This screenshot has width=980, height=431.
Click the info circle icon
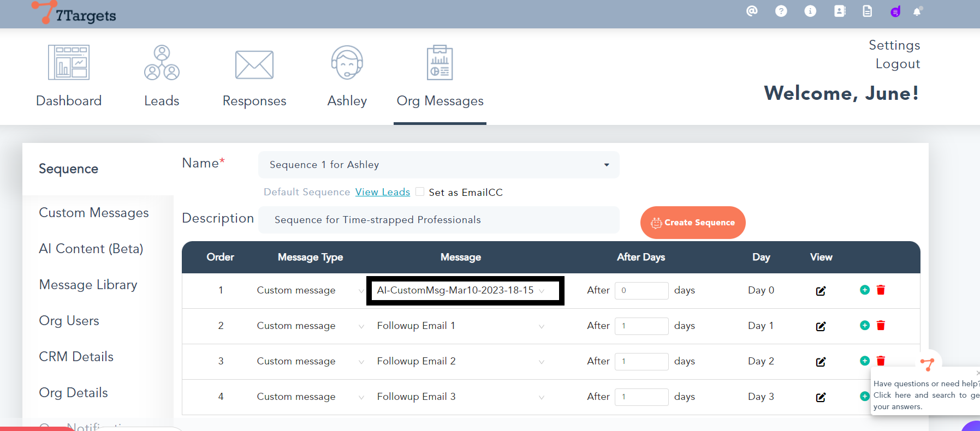click(810, 11)
